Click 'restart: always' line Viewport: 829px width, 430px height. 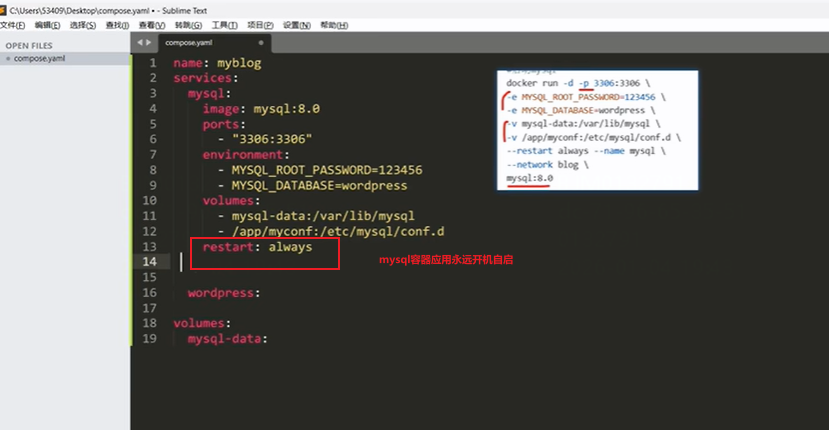257,247
